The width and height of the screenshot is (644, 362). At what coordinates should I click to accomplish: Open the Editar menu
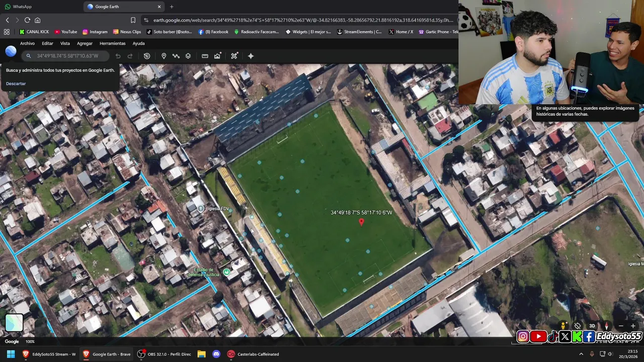pos(47,43)
